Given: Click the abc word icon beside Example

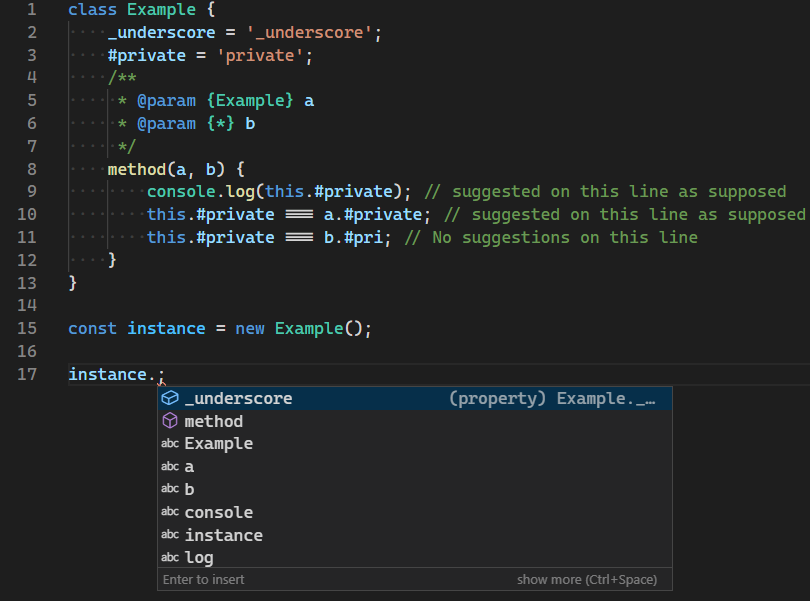Looking at the screenshot, I should [x=168, y=443].
